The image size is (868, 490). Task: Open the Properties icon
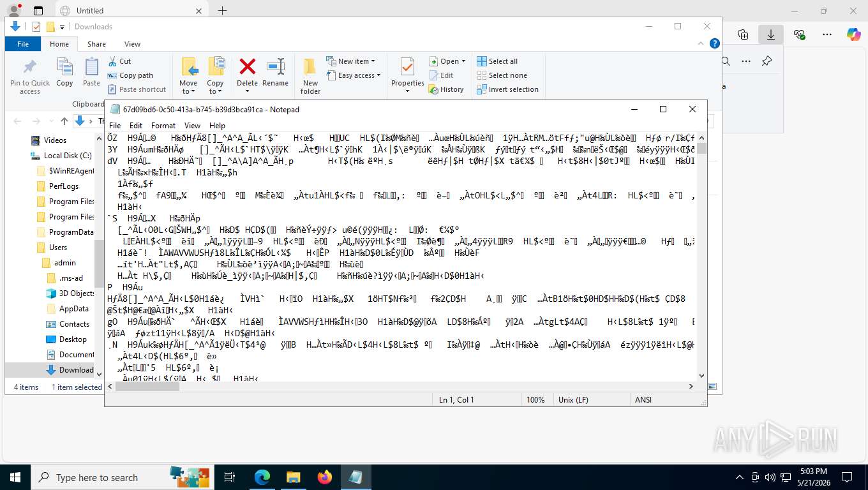(x=407, y=67)
